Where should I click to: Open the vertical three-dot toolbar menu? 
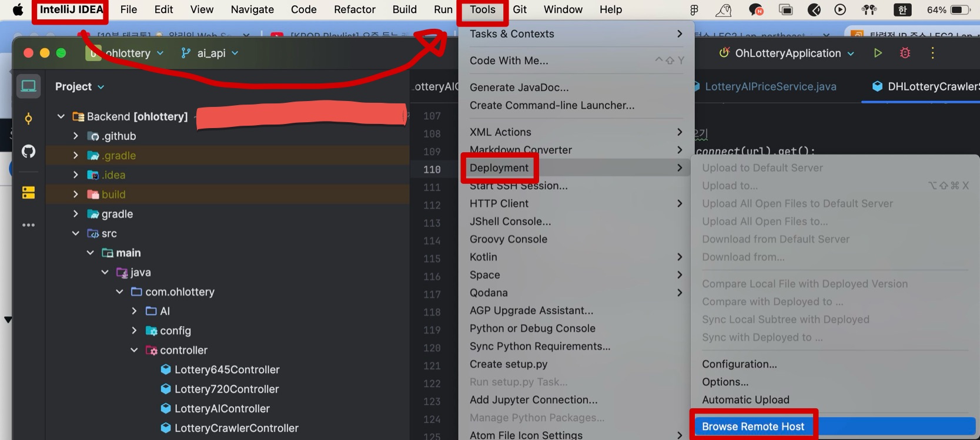932,53
